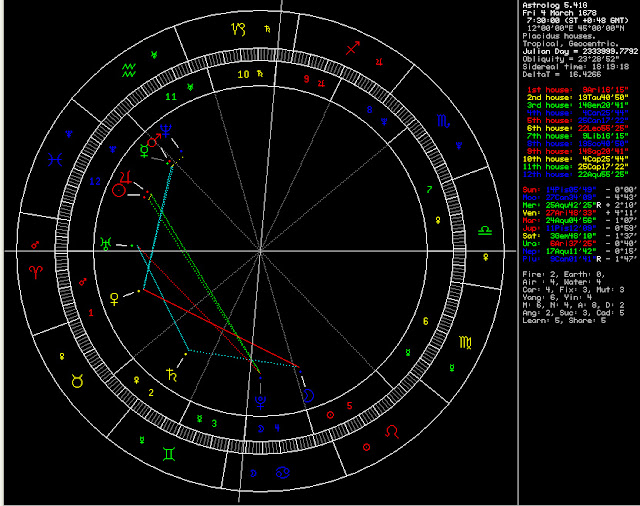The image size is (640, 506).
Task: Click the large red Mars glyph inside wheel
Action: click(154, 140)
